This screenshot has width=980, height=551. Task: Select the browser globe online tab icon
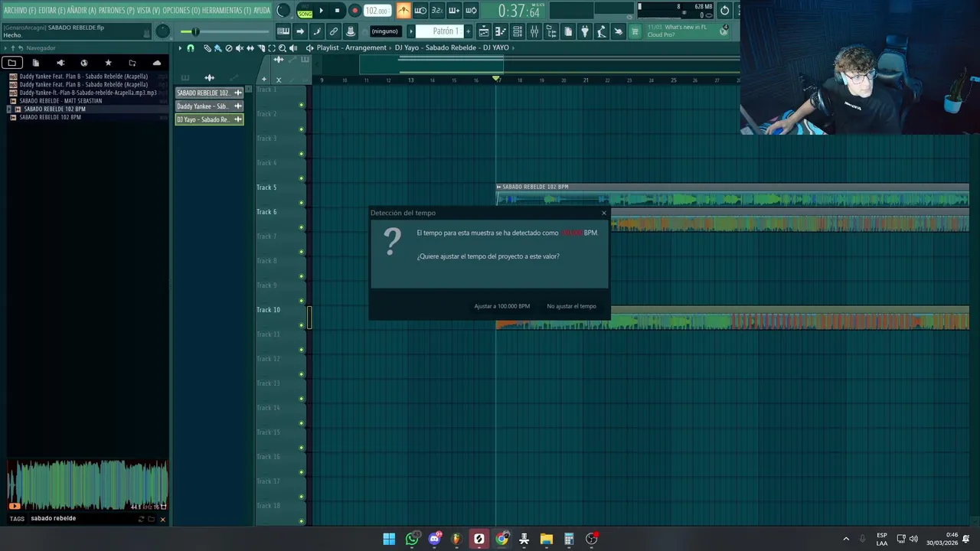tap(84, 63)
